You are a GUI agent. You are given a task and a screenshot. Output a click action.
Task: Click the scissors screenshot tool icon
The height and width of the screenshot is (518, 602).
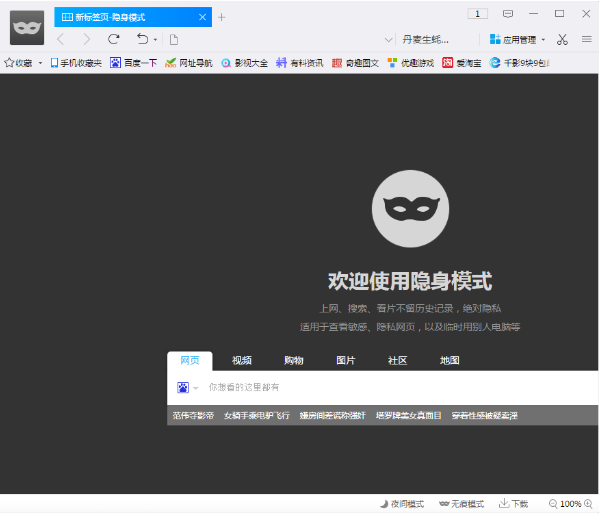562,39
